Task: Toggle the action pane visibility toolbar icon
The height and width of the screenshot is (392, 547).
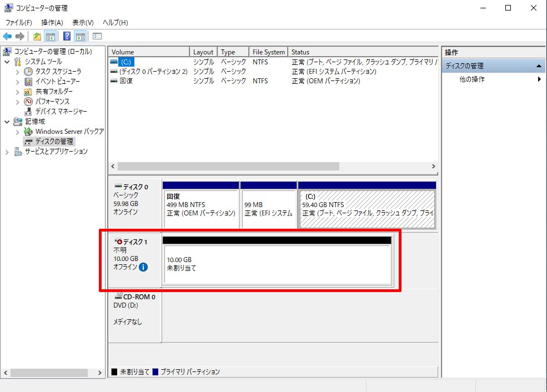Action: tap(79, 36)
